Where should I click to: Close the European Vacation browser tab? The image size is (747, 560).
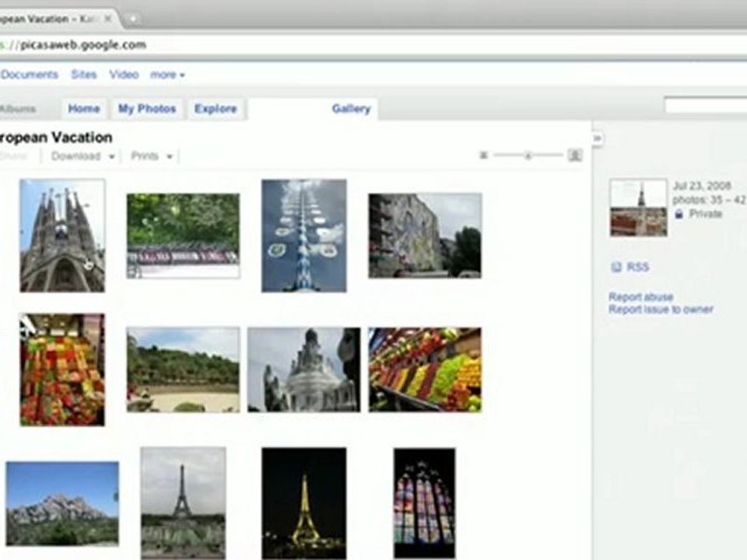(x=108, y=19)
